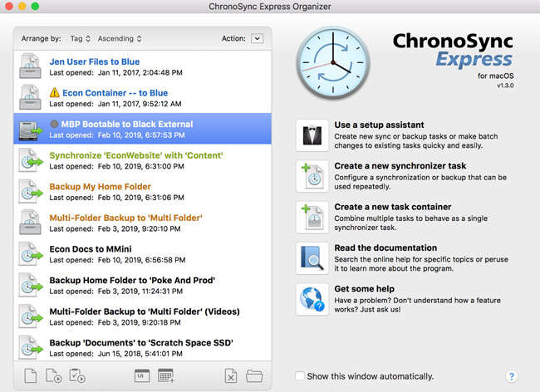Select the orange Multi-Folder Backup to 'Multi Folder' title
This screenshot has width=540, height=392.
(x=125, y=218)
